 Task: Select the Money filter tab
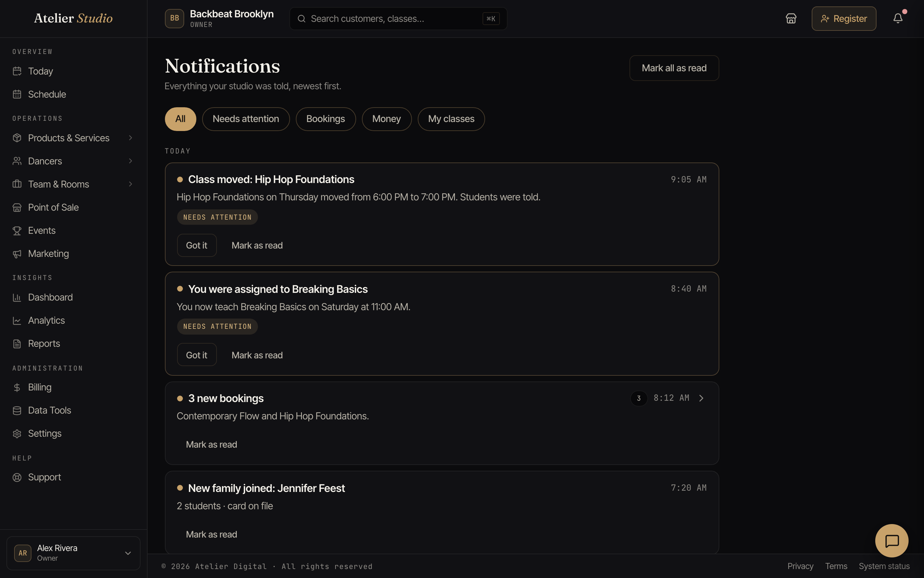point(386,119)
